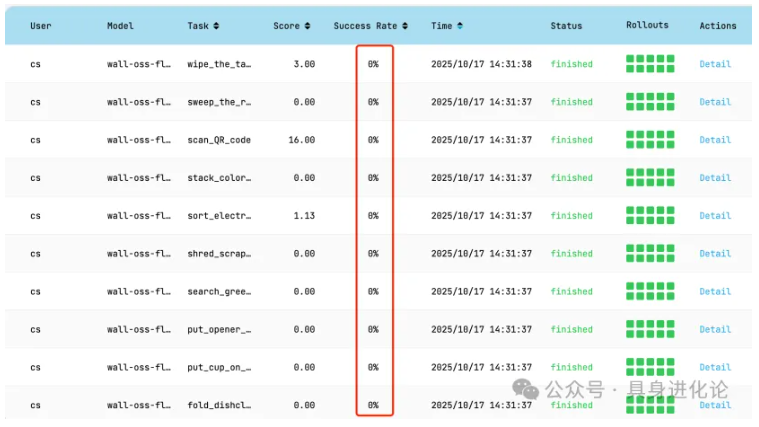This screenshot has height=427, width=759.
Task: Click the sort arrows beside Score header
Action: coord(307,26)
